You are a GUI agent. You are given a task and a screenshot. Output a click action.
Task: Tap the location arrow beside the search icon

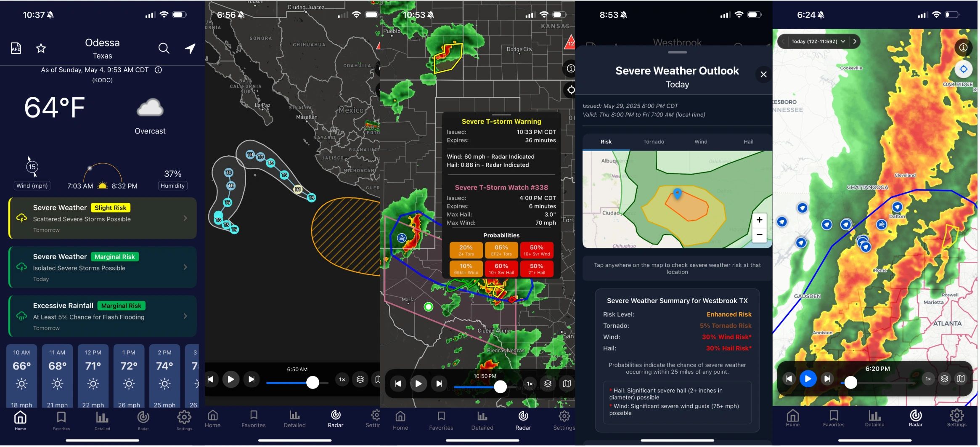tap(190, 48)
